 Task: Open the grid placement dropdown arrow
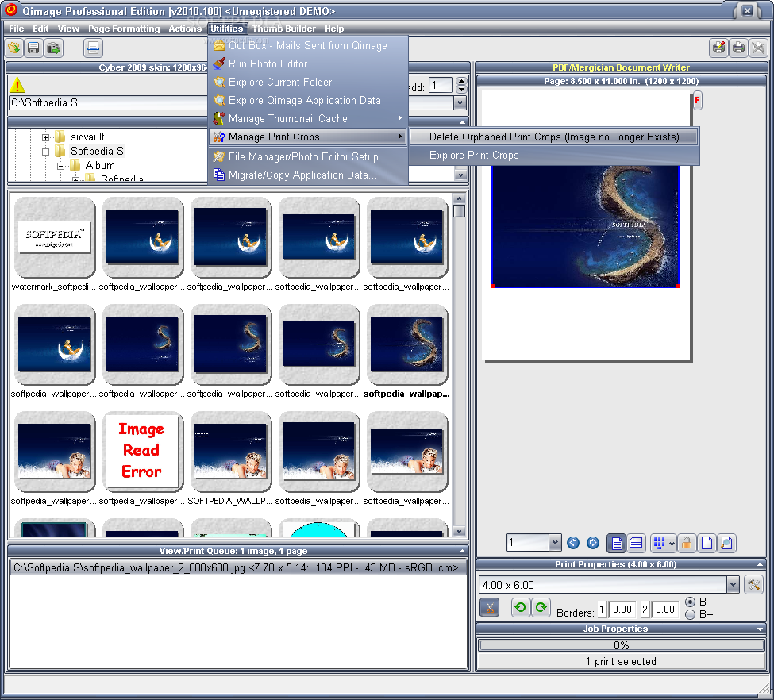tap(672, 544)
